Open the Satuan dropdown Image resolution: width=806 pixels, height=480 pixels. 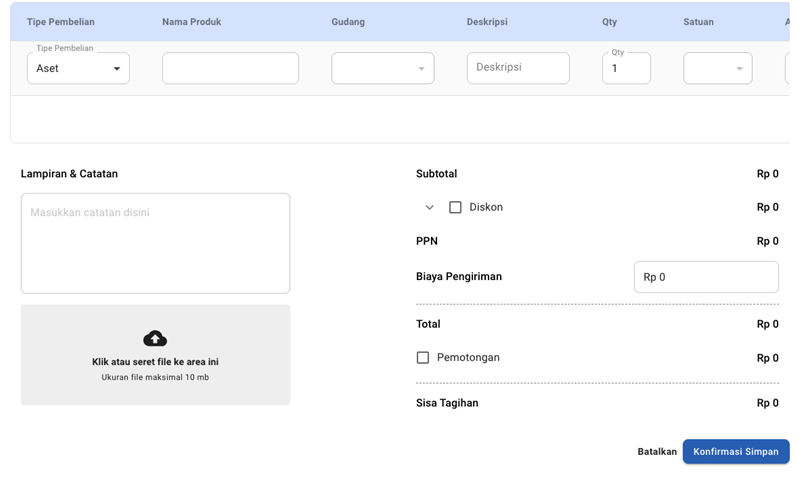pyautogui.click(x=717, y=69)
